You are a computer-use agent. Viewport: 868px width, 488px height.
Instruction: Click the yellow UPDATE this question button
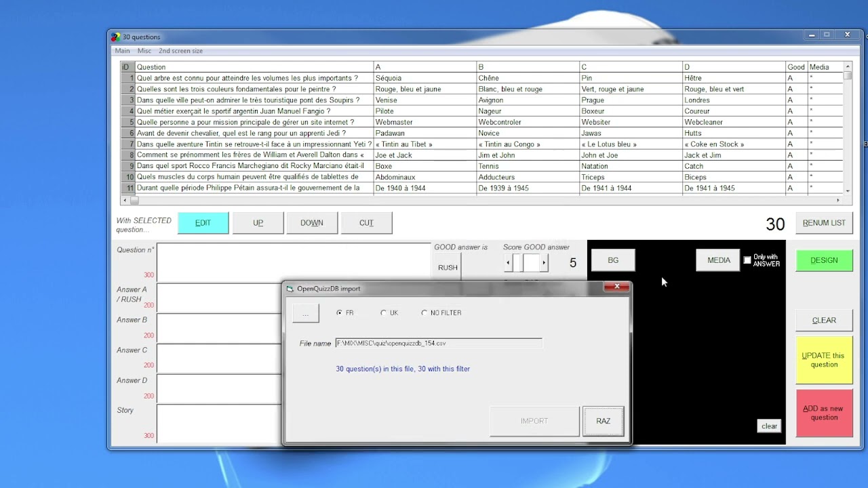click(824, 360)
